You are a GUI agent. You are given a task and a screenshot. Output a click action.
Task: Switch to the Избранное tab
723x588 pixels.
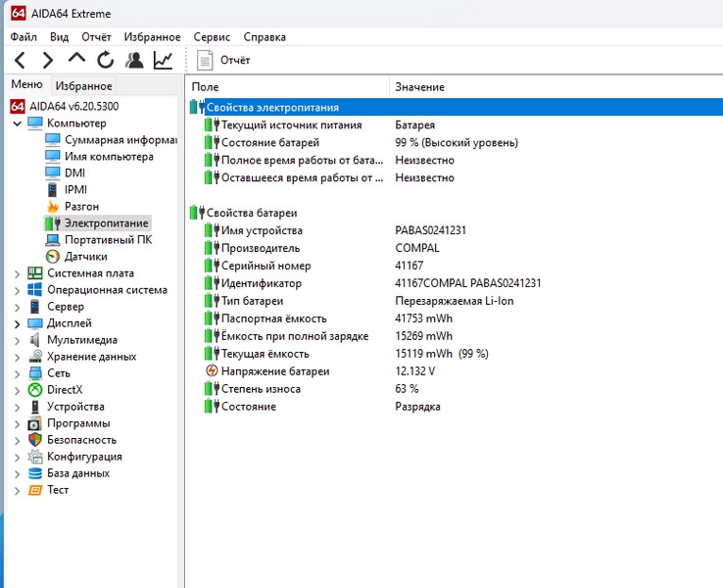coord(83,86)
